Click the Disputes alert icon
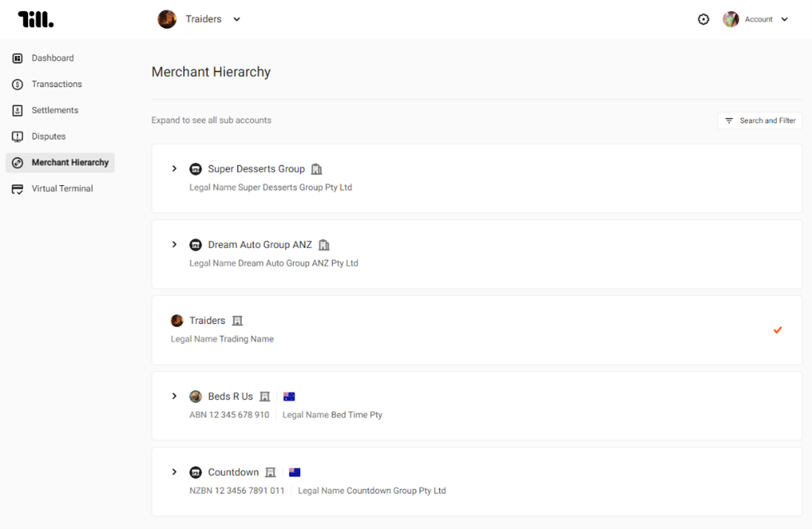Image resolution: width=812 pixels, height=529 pixels. [x=18, y=136]
